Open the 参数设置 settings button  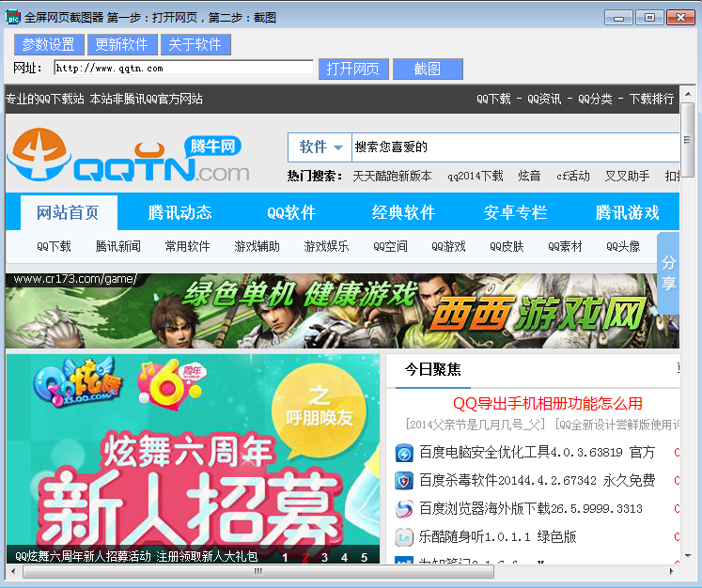(x=49, y=44)
